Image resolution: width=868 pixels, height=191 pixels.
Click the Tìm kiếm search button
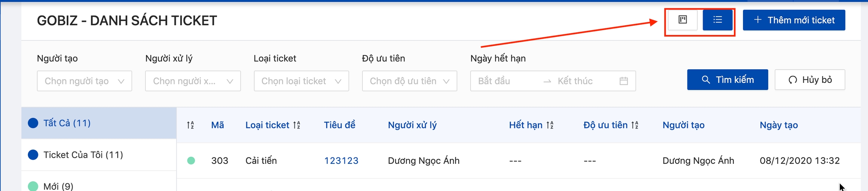point(727,79)
